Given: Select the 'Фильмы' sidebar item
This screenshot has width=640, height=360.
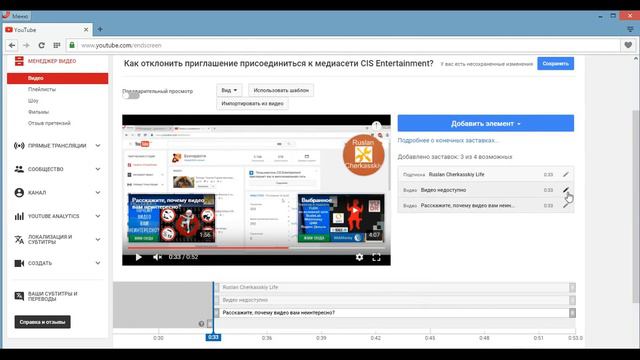Looking at the screenshot, I should tap(38, 112).
